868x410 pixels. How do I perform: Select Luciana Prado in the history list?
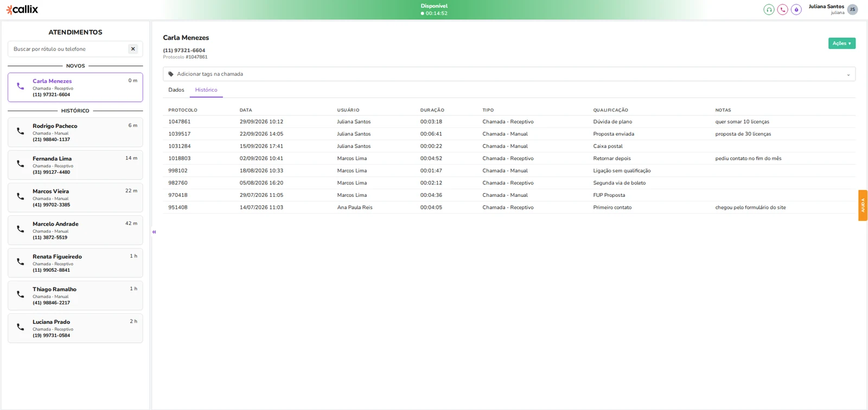pyautogui.click(x=75, y=328)
